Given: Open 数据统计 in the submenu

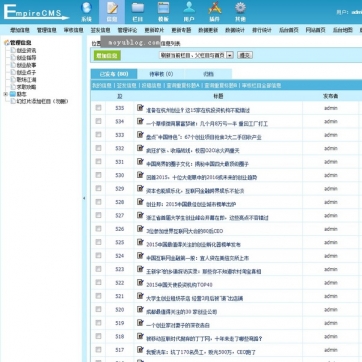Looking at the screenshot, I should (x=235, y=30).
